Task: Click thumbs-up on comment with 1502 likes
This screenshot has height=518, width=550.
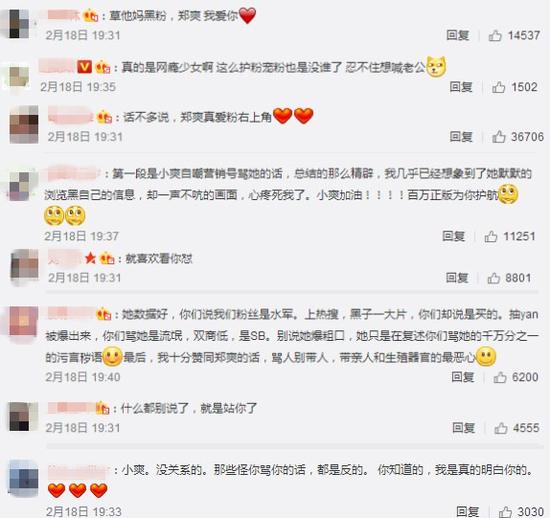Action: (498, 87)
